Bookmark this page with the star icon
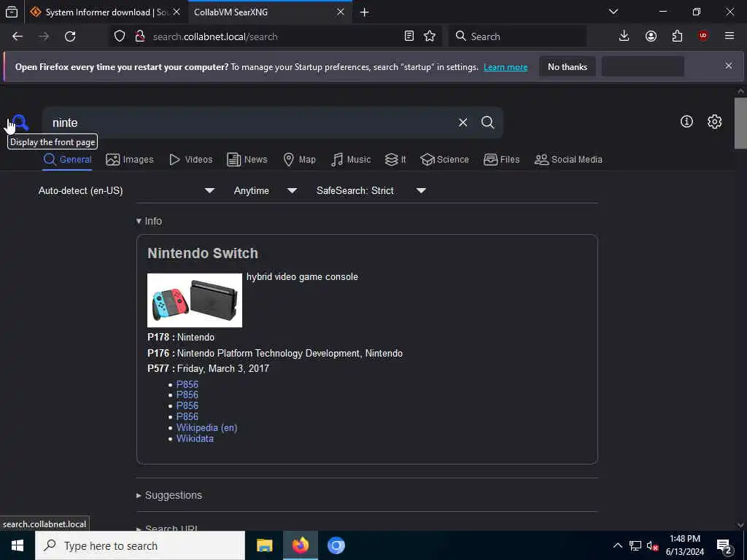Viewport: 747px width, 560px height. point(430,36)
